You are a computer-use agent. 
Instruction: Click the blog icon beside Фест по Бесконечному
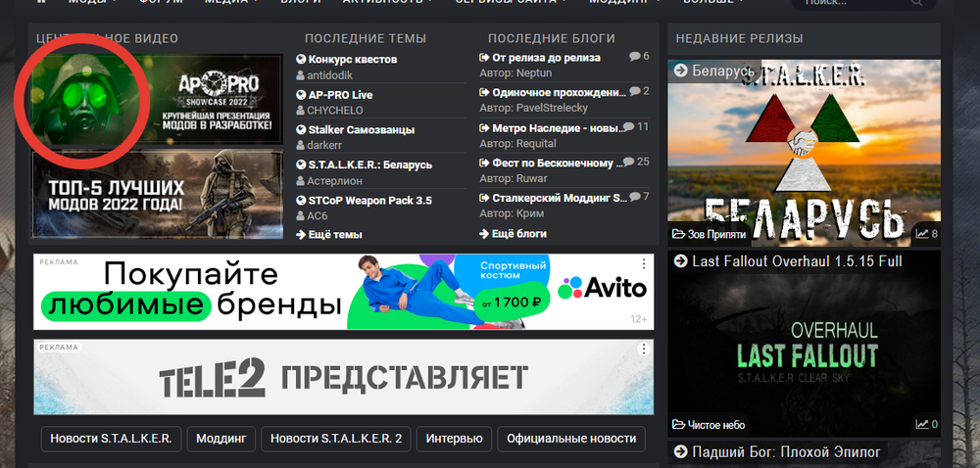pyautogui.click(x=484, y=163)
